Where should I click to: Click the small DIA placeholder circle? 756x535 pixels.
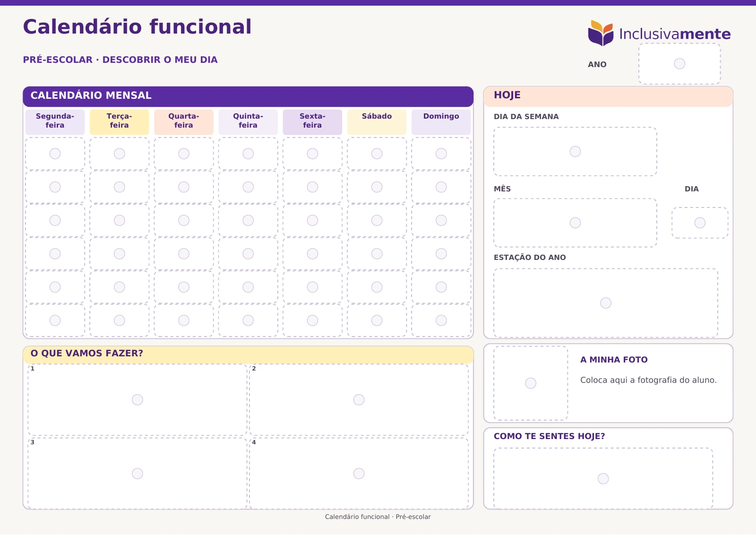(700, 223)
